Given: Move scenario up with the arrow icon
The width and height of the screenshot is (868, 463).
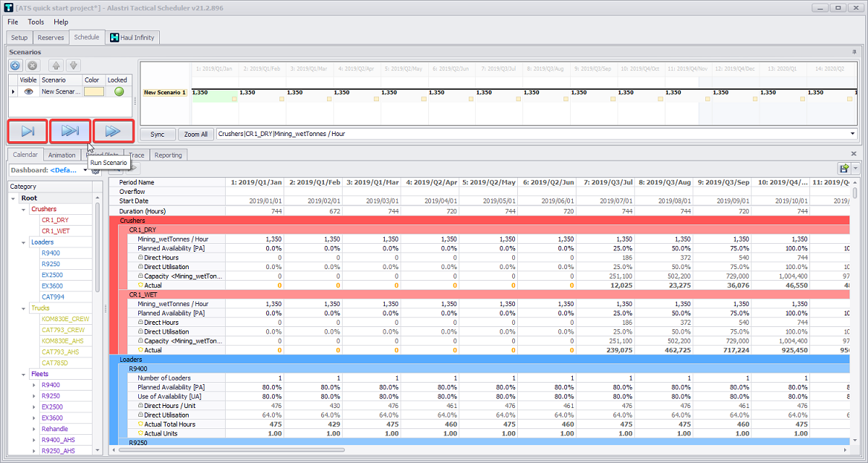Looking at the screenshot, I should pos(57,65).
